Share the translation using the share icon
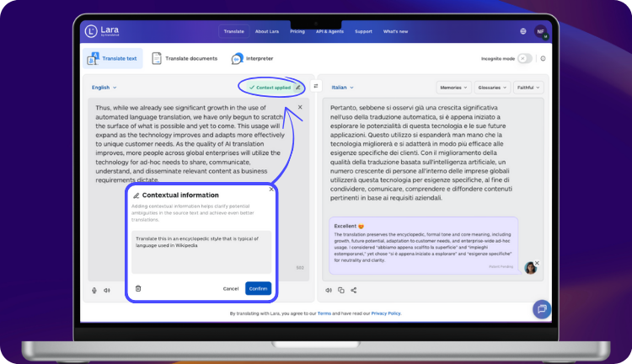 354,290
